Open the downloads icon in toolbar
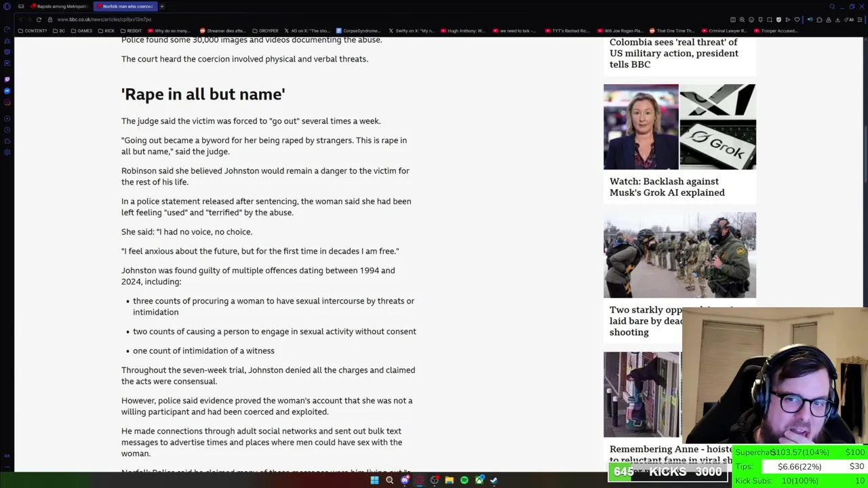The width and height of the screenshot is (868, 488). pyautogui.click(x=837, y=20)
